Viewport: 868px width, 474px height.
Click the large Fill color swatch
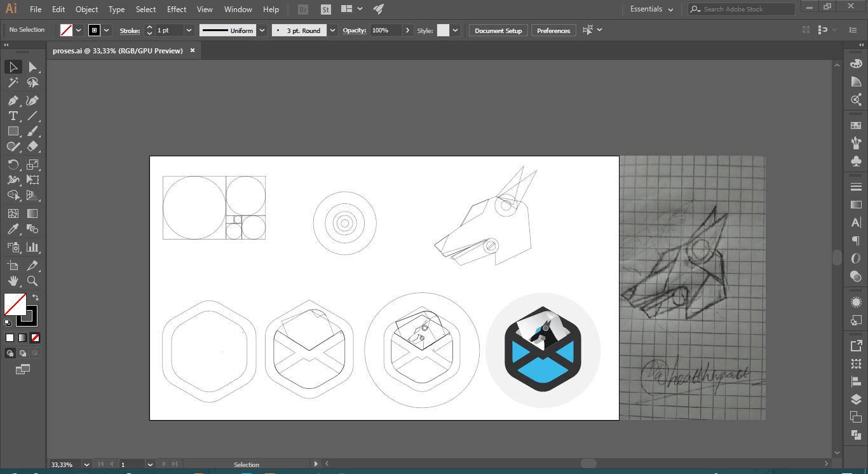(15, 304)
